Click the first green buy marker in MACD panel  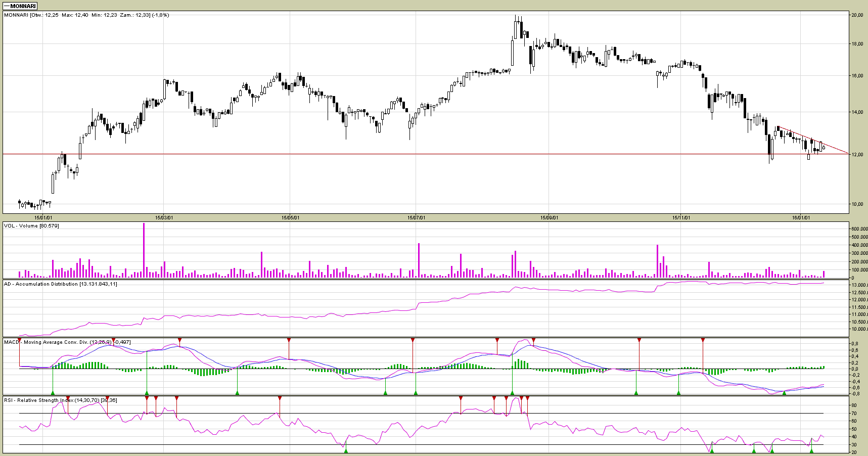coord(53,393)
